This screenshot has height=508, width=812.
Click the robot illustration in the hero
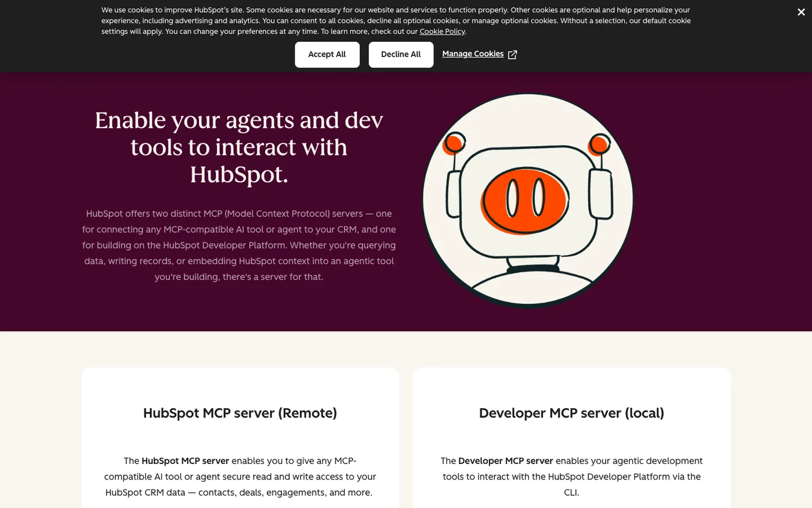[528, 200]
